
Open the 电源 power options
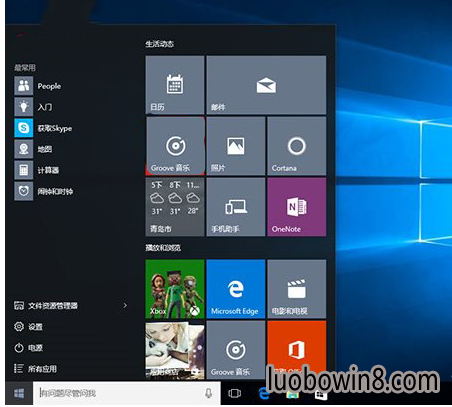(x=28, y=348)
